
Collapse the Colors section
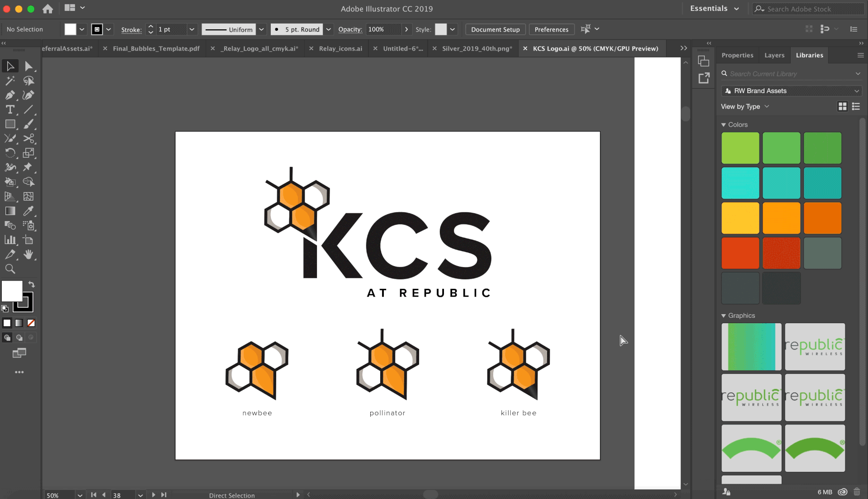click(723, 125)
